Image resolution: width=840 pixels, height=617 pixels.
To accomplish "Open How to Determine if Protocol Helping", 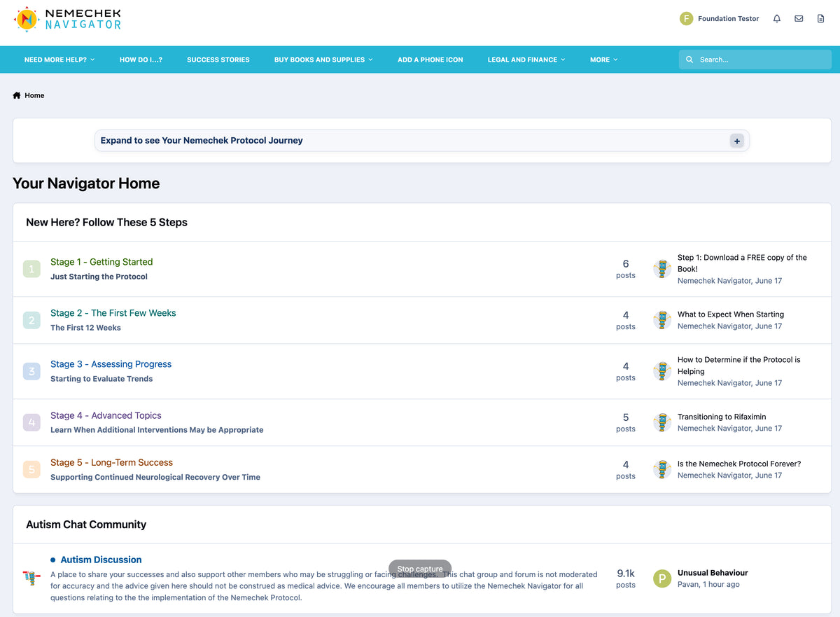I will pyautogui.click(x=738, y=366).
